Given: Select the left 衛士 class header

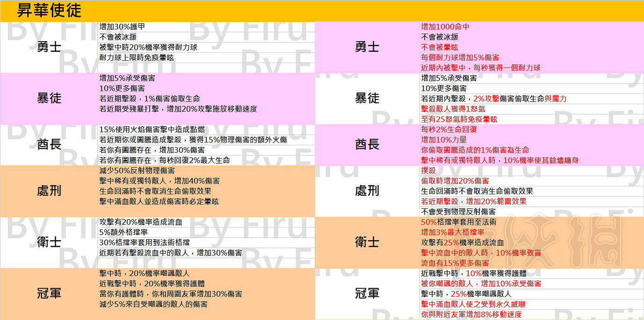Looking at the screenshot, I should click(x=50, y=243).
